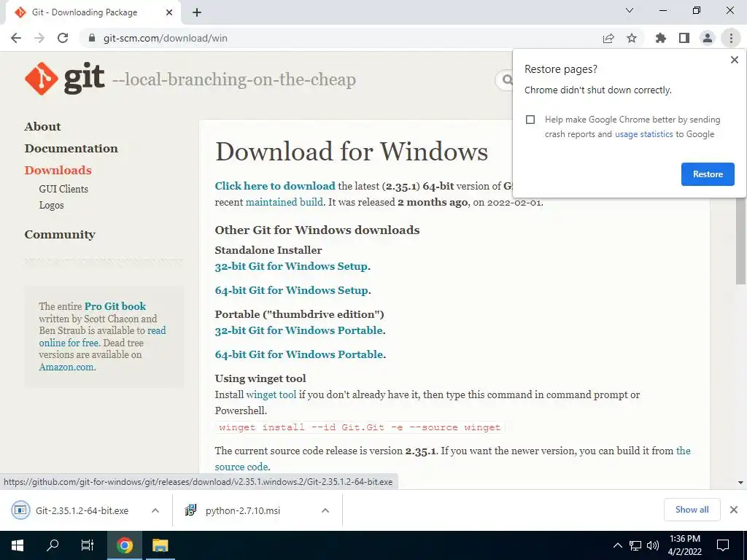
Task: Close the Git - Downloading Package tab
Action: [169, 12]
